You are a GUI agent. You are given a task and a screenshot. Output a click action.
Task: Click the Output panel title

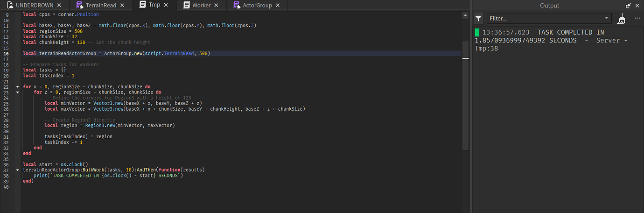tap(549, 6)
